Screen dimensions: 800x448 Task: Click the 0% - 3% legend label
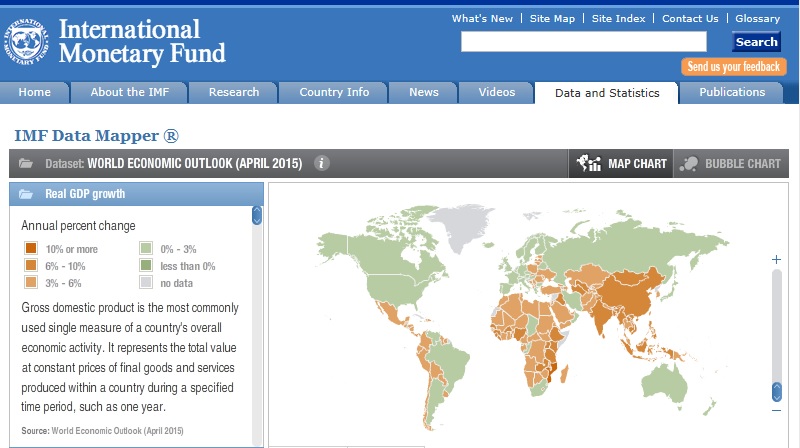coord(178,249)
